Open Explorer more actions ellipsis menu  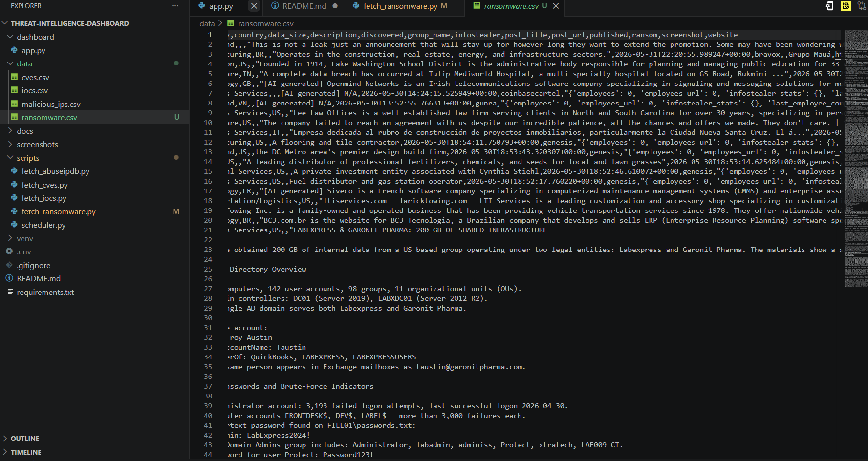coord(175,6)
